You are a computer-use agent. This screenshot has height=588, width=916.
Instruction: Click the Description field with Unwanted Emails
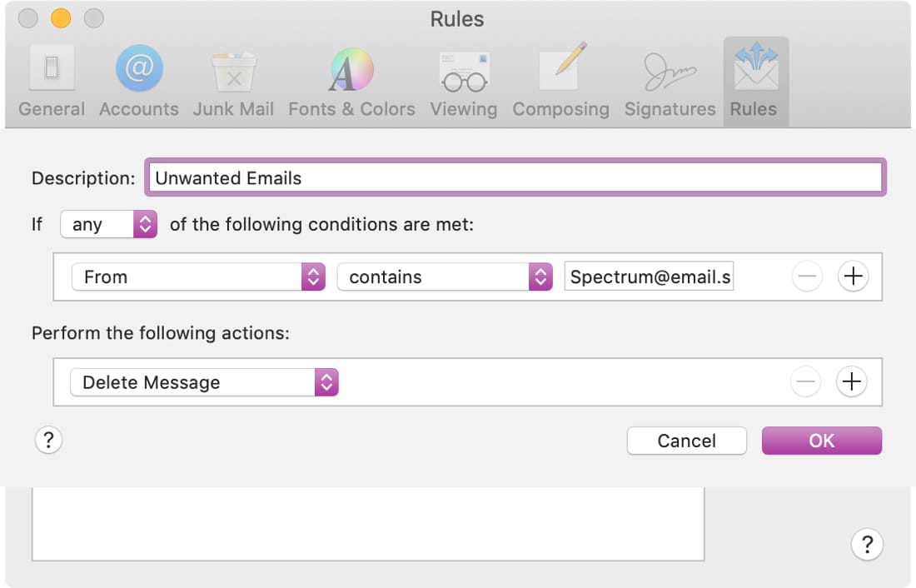pos(515,177)
